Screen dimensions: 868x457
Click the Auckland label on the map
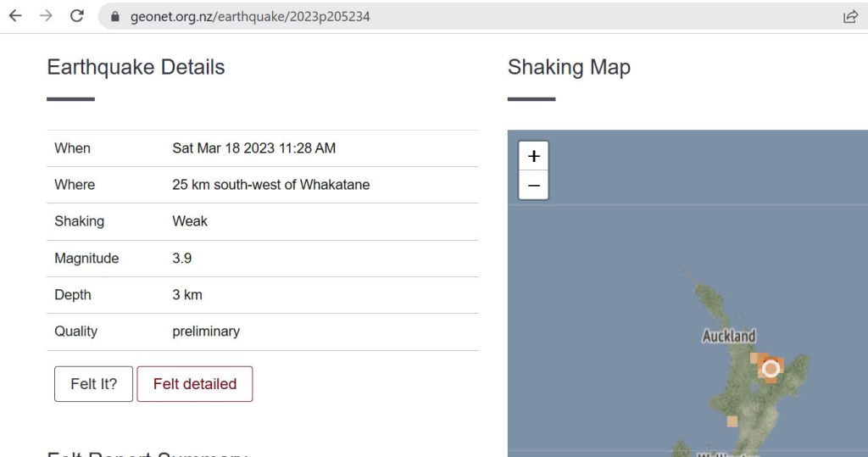728,337
